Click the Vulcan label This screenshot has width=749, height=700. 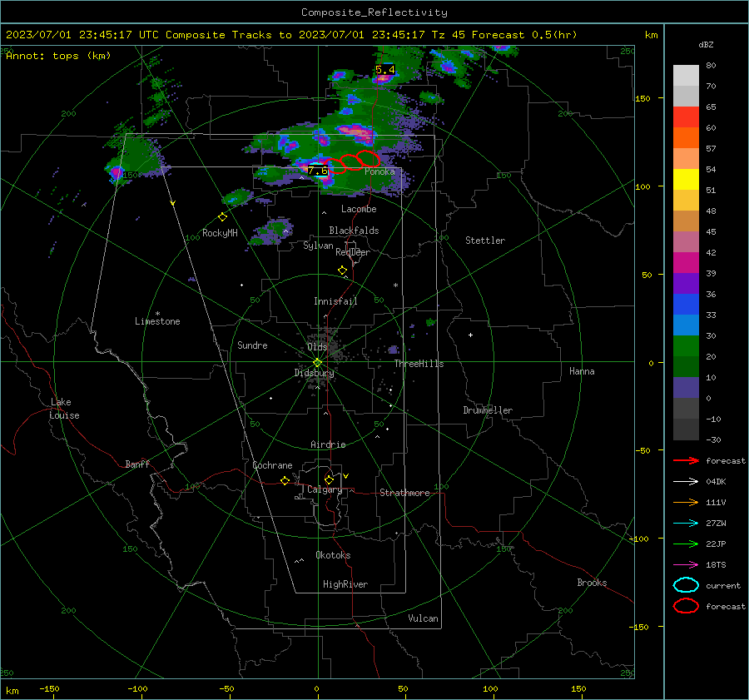pos(423,618)
